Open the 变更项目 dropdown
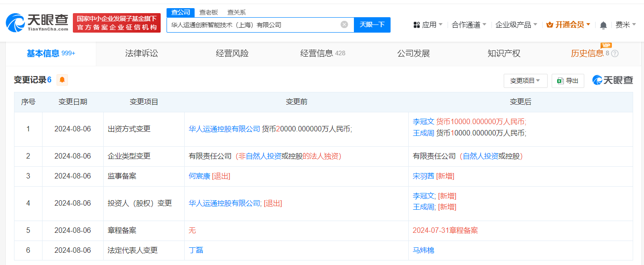Screen dimensions: 644x265 [x=526, y=80]
